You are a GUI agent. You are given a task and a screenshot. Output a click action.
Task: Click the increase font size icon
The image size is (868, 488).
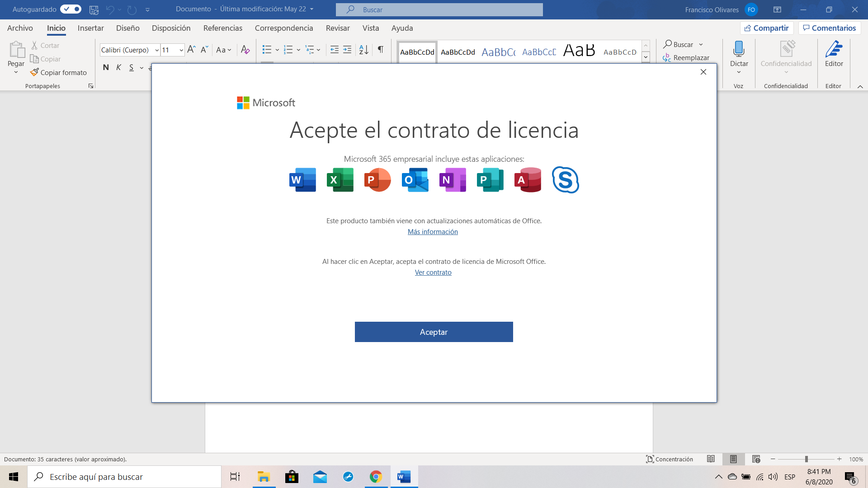point(191,50)
